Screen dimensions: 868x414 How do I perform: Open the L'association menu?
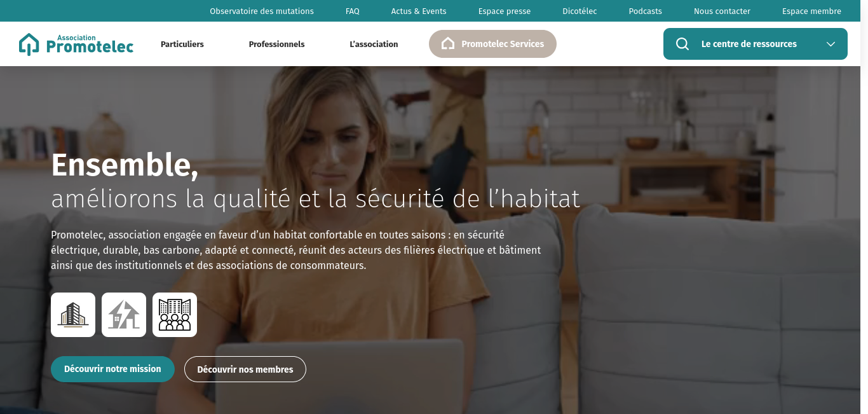[x=374, y=44]
